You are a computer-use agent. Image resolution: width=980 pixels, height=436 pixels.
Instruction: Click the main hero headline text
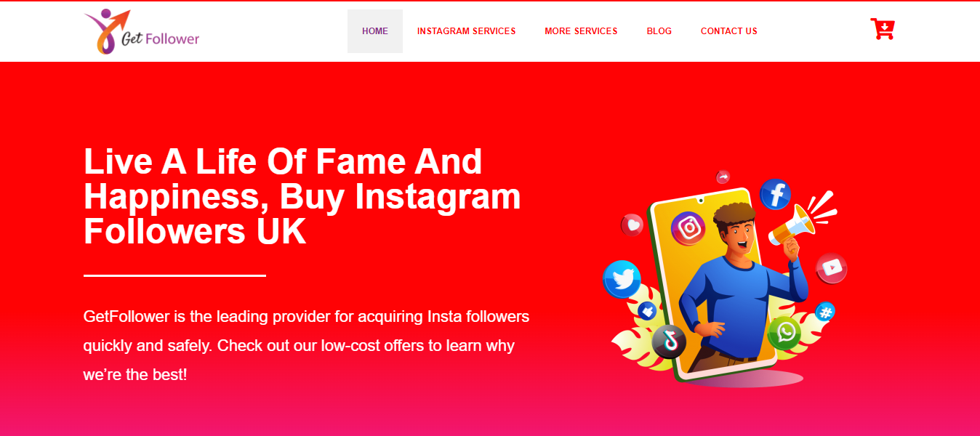click(x=302, y=196)
